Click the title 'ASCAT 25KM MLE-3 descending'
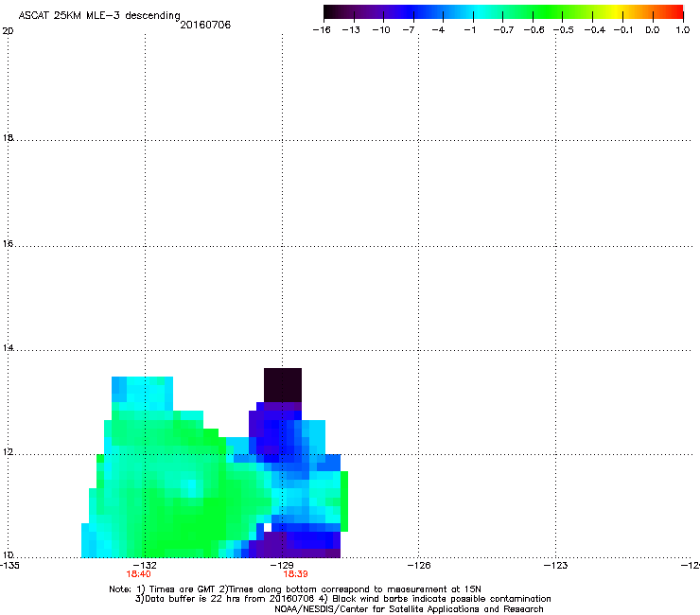The width and height of the screenshot is (700, 615). click(99, 16)
